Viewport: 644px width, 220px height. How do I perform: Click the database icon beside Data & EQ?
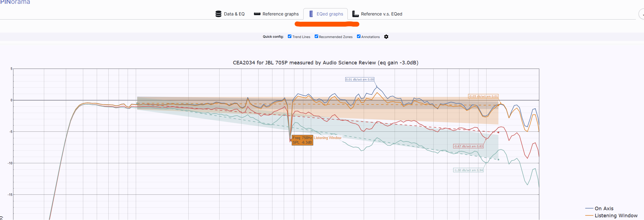pos(218,14)
